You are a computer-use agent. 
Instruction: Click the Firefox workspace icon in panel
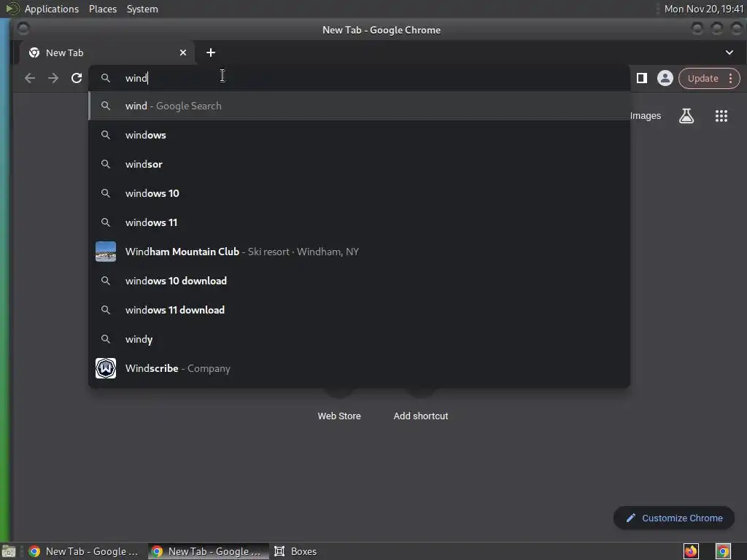pyautogui.click(x=691, y=551)
